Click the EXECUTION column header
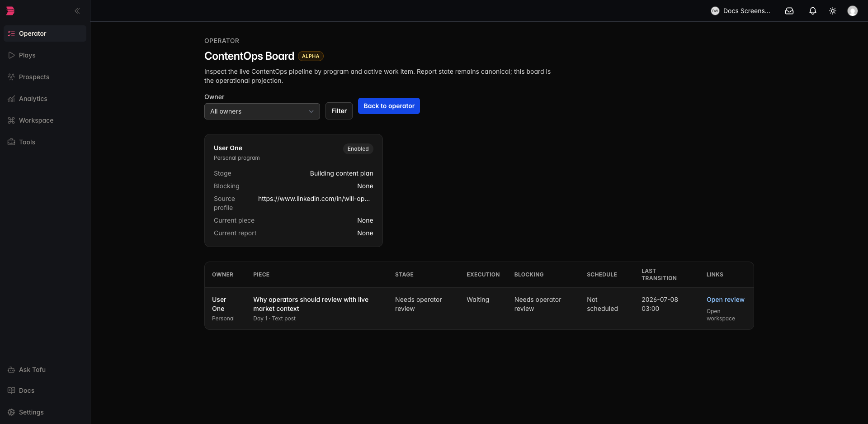 click(483, 275)
